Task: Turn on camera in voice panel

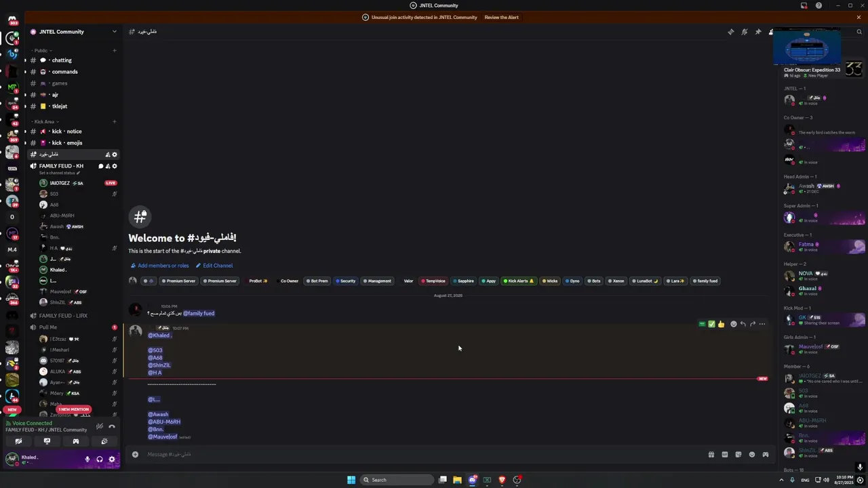Action: 18,441
